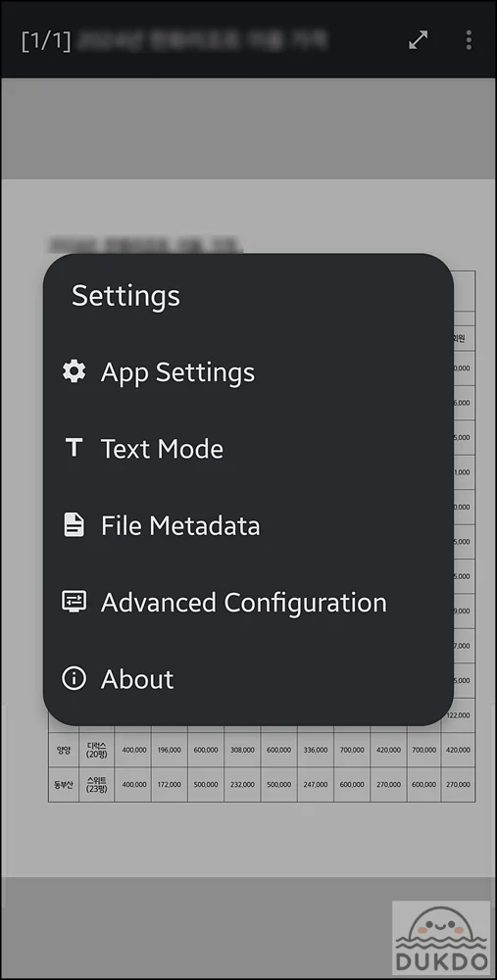
Task: Click the DUKDO watermark logo
Action: 443,939
